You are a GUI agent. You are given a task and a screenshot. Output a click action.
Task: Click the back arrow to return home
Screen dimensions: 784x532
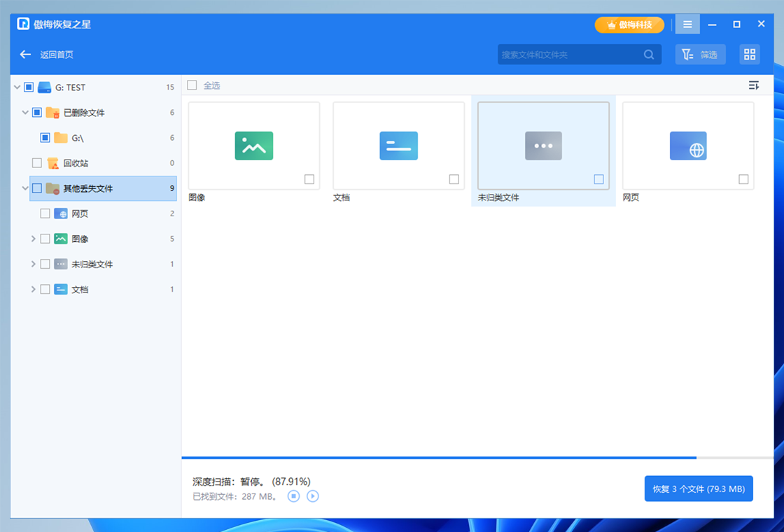coord(26,55)
